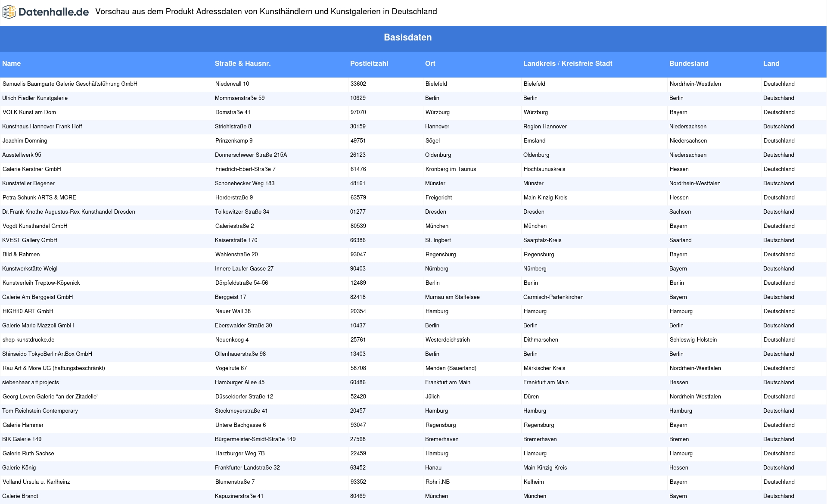827x504 pixels.
Task: Click the Basisdaten section header
Action: [x=407, y=37]
